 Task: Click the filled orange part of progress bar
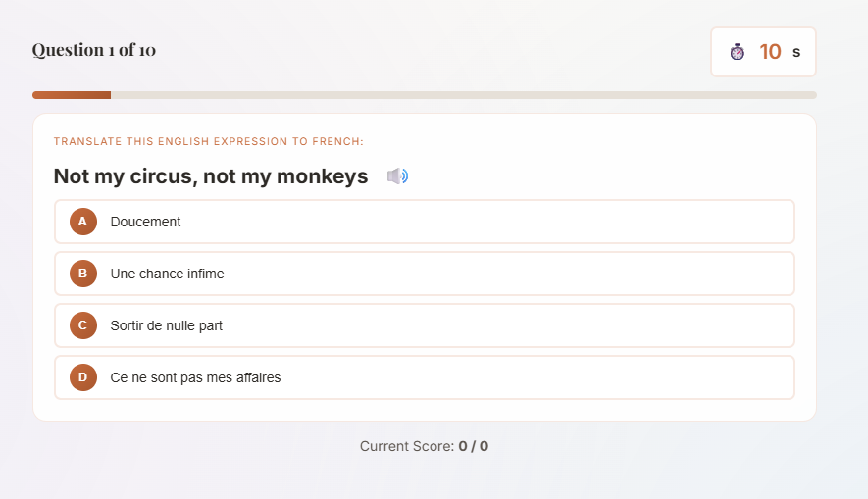point(72,95)
